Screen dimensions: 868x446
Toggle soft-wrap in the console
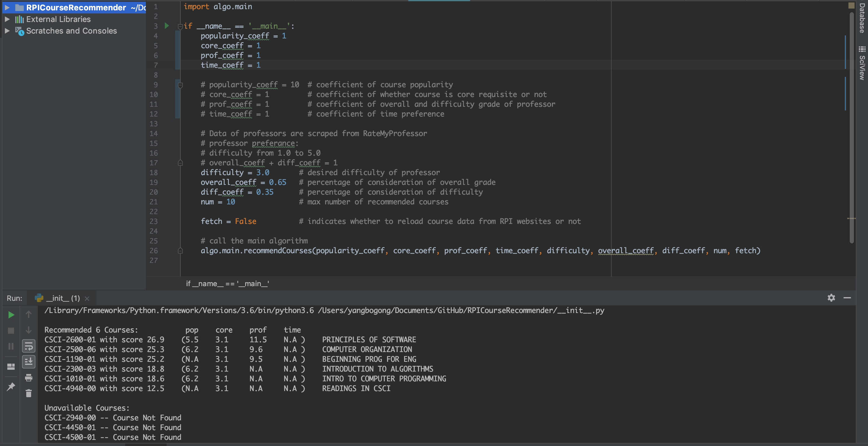[x=29, y=346]
